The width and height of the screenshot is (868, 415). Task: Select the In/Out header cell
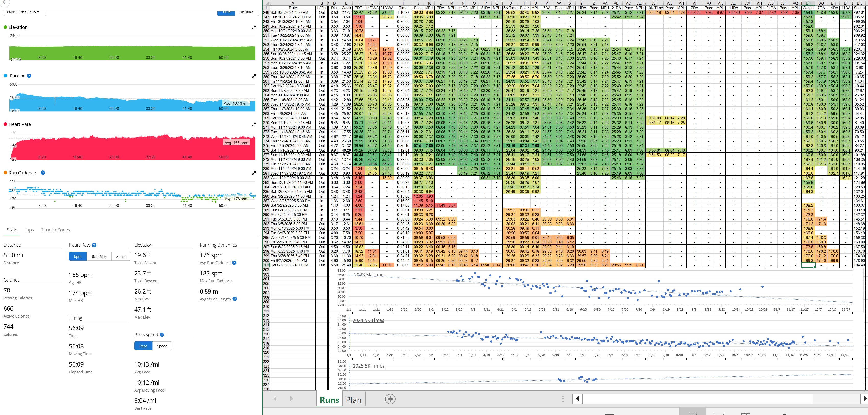[x=322, y=8]
